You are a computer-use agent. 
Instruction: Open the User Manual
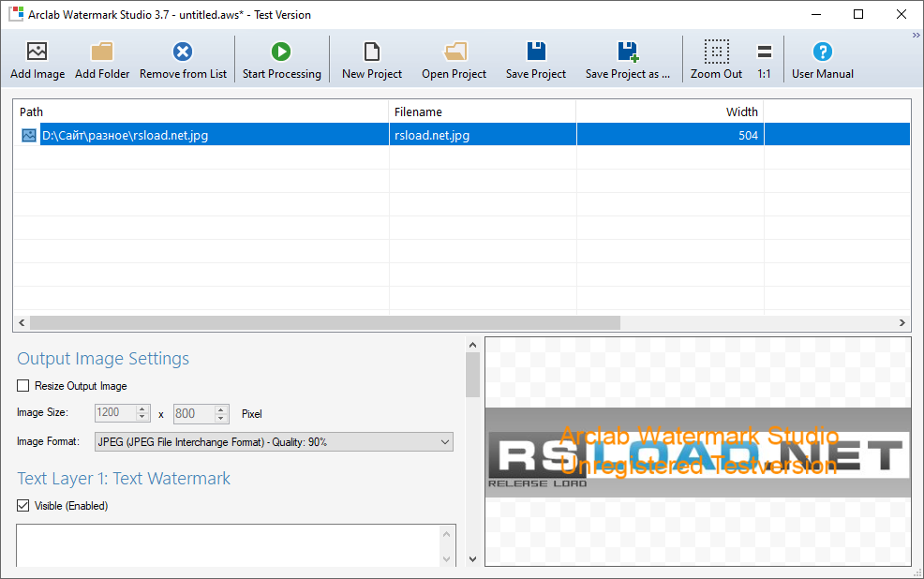pyautogui.click(x=822, y=59)
